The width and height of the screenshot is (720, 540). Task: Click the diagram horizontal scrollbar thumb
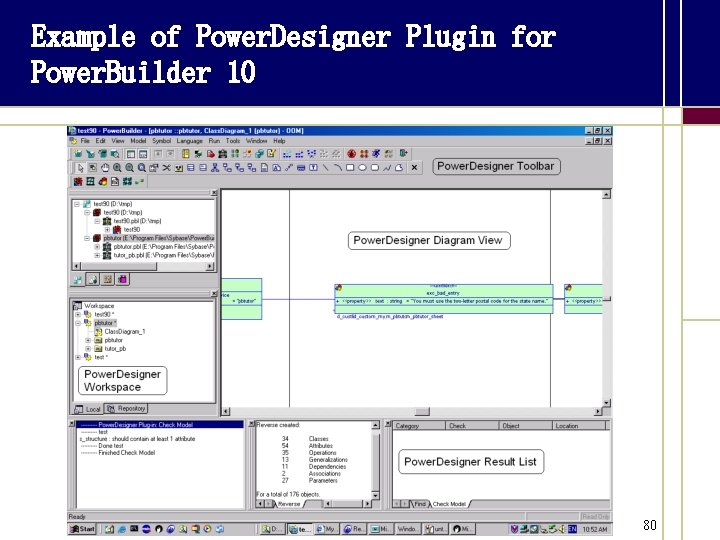[422, 411]
